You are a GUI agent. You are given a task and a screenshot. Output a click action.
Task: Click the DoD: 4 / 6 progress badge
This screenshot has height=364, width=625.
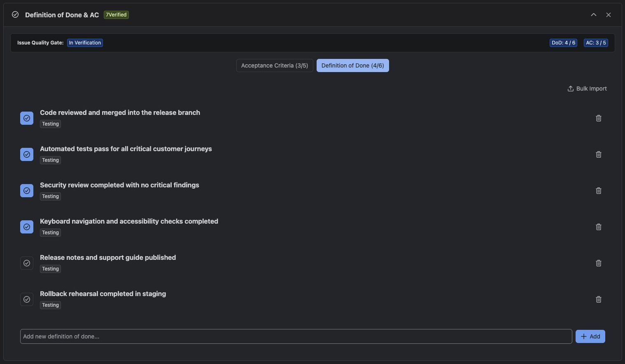(563, 43)
